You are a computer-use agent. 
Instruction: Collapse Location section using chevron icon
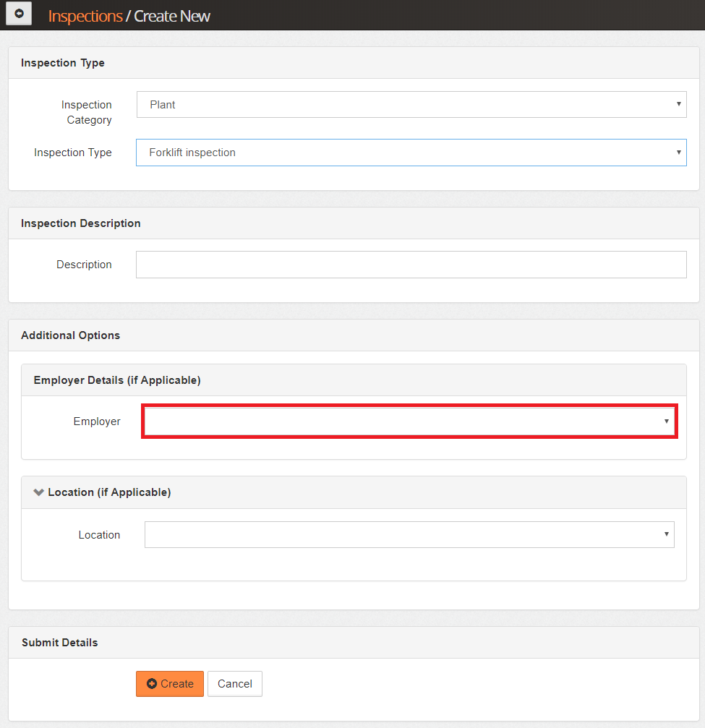point(39,492)
